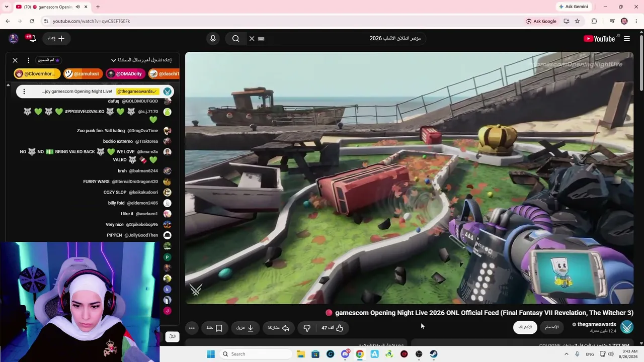Image resolution: width=644 pixels, height=362 pixels.
Task: Select the @Clovernhor super chat chip
Action: 37,74
